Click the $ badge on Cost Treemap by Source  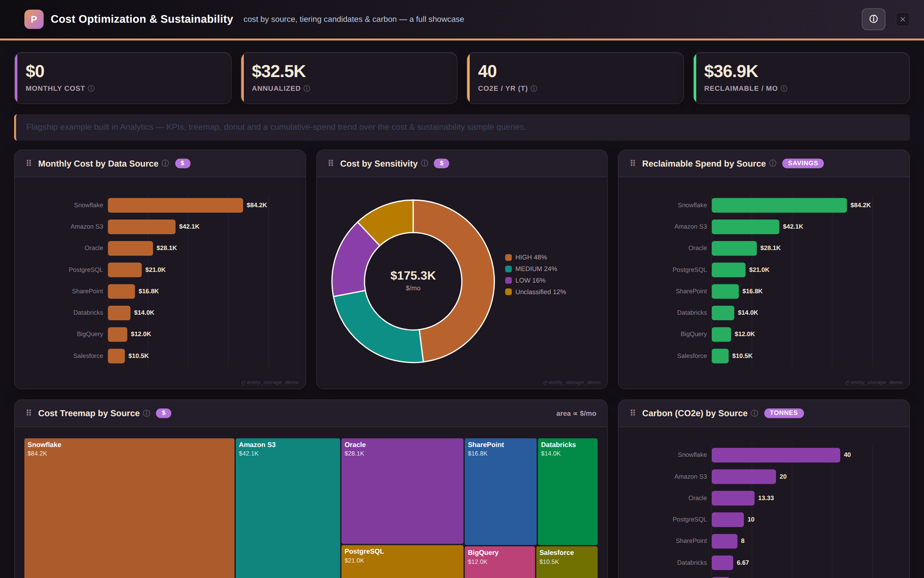pos(163,413)
